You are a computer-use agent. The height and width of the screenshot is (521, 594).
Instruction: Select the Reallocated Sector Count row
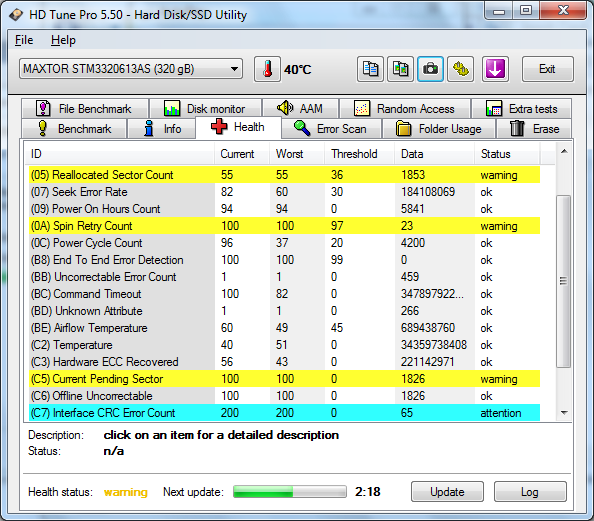pyautogui.click(x=284, y=175)
